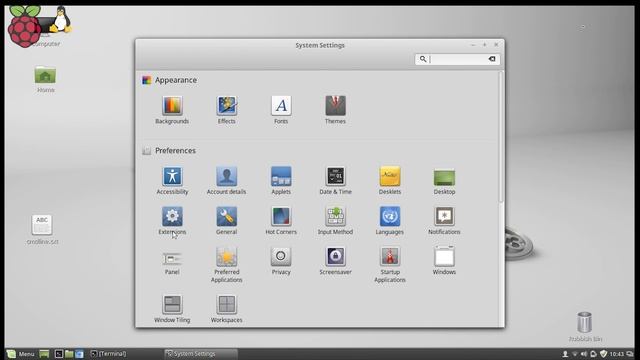
Task: Click the user applet in tray
Action: [565, 354]
